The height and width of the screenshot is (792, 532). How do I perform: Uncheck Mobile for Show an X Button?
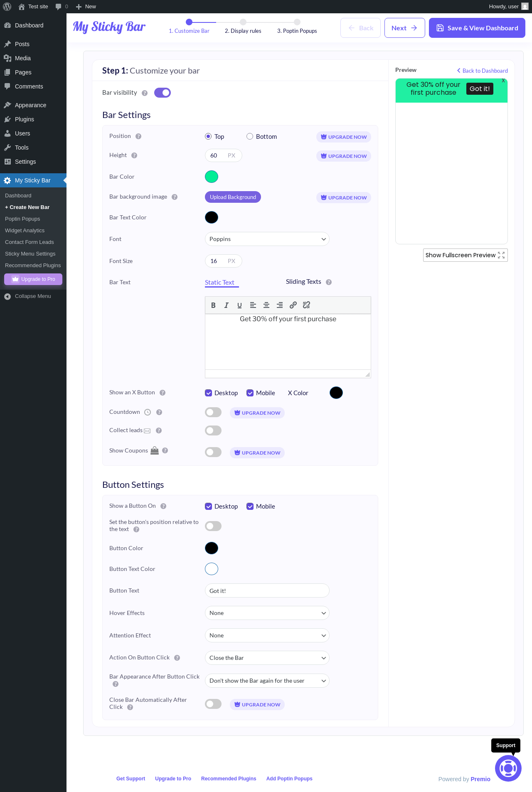(250, 393)
